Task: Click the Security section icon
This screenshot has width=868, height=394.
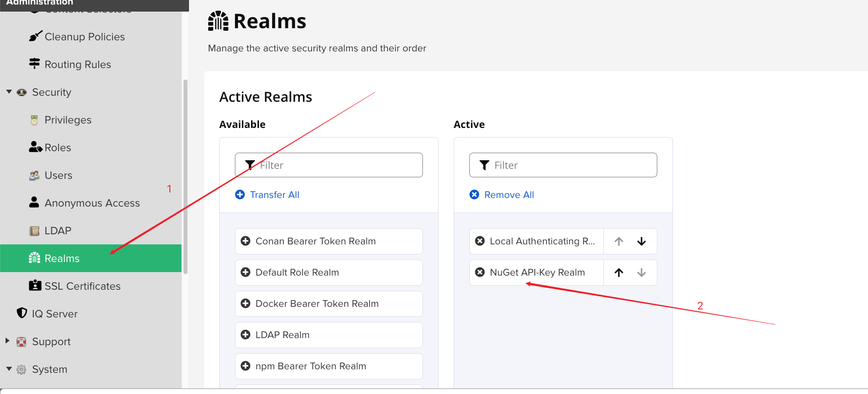Action: (x=22, y=92)
